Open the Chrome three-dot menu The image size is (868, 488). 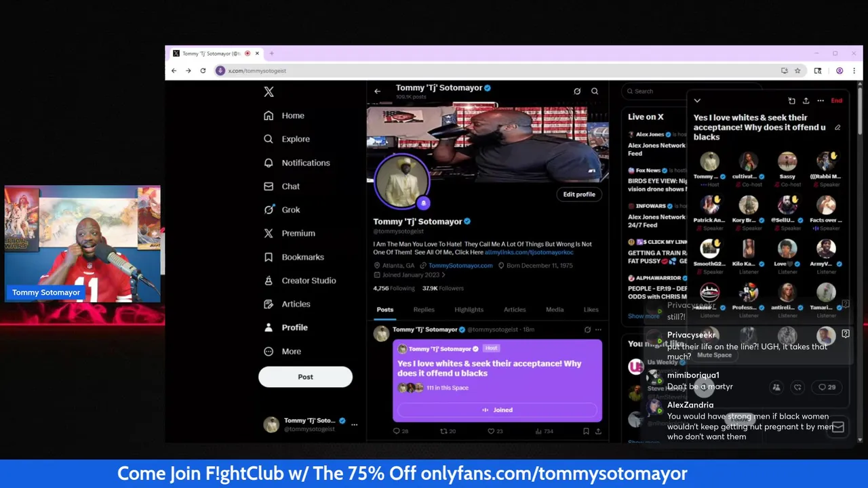[854, 70]
